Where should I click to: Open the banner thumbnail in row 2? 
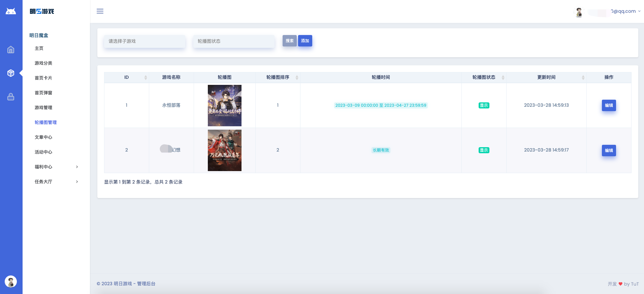[x=225, y=150]
